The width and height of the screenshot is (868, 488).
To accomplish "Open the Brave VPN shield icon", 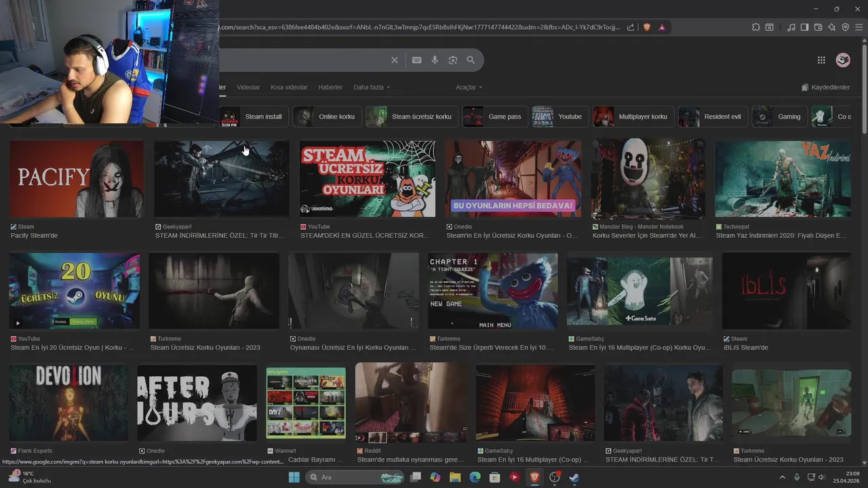I will pyautogui.click(x=846, y=27).
